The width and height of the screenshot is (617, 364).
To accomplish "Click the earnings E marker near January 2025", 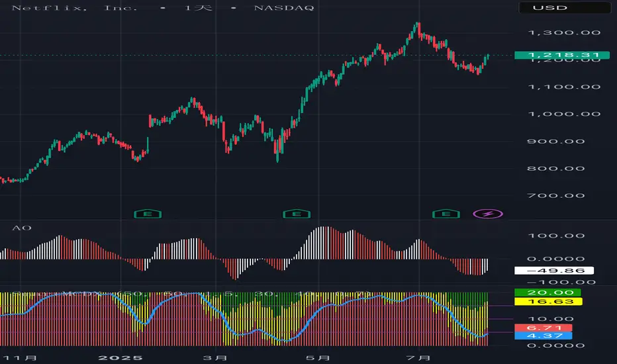I will (148, 214).
